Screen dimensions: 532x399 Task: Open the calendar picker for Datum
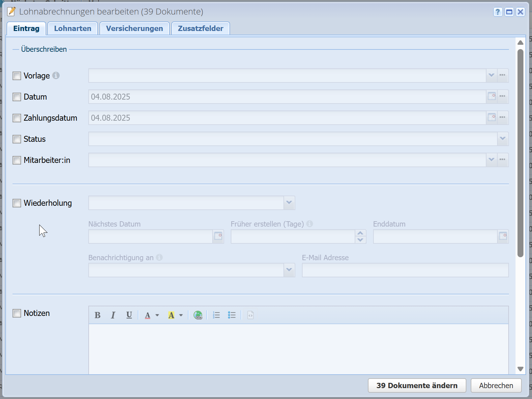click(491, 97)
